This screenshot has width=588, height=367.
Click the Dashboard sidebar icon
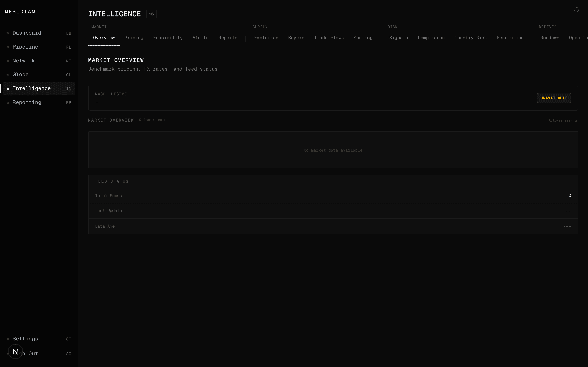tap(8, 33)
